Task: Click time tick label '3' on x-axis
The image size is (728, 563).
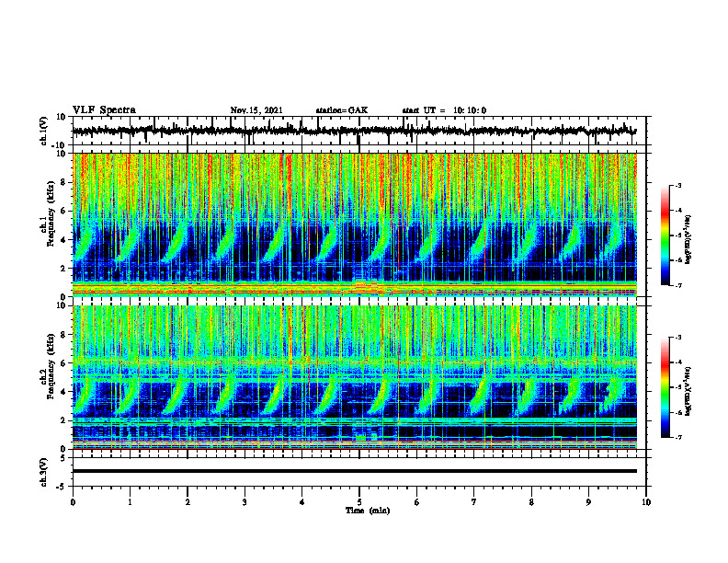Action: (x=245, y=502)
